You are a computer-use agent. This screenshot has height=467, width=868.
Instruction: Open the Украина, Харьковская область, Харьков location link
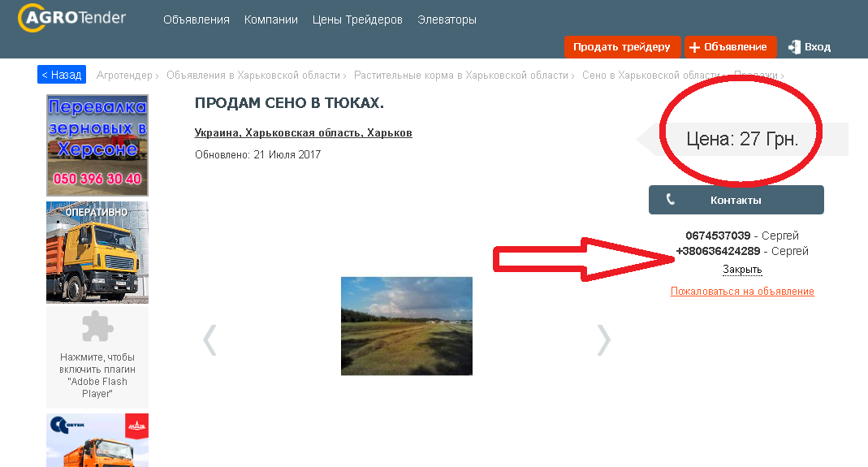click(304, 133)
